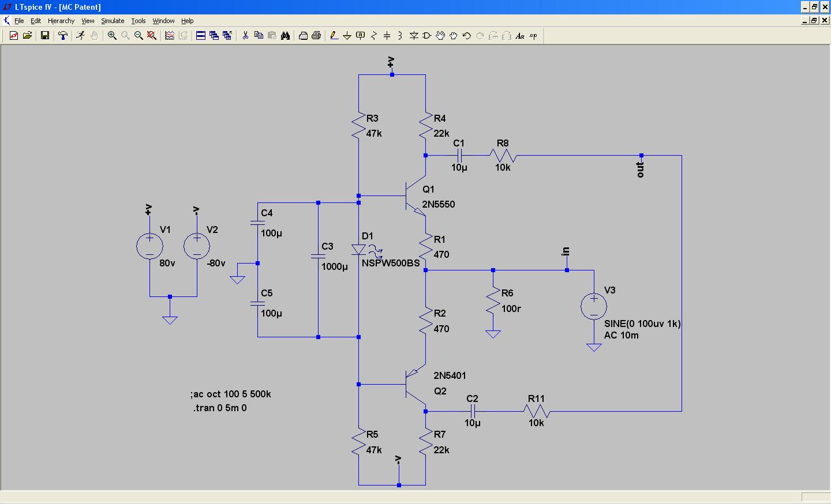Select the ;ac oct 100 5 500k comment
Viewport: 831px width, 504px height.
(x=231, y=394)
